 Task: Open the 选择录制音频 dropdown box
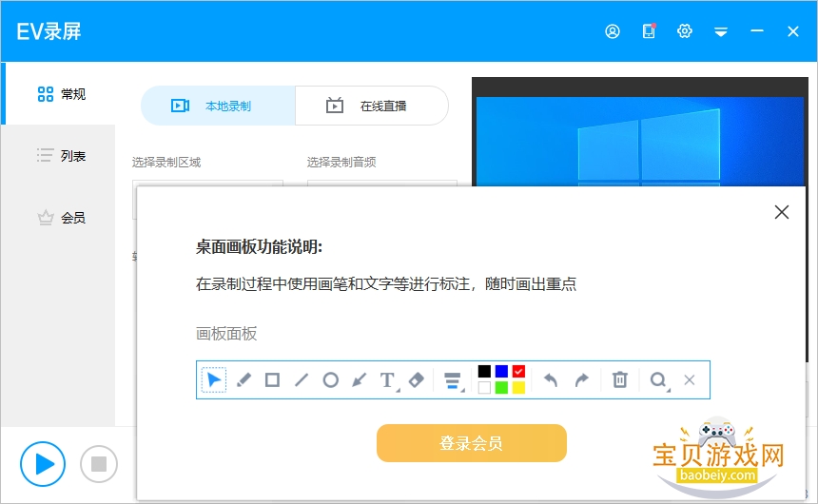pos(382,184)
